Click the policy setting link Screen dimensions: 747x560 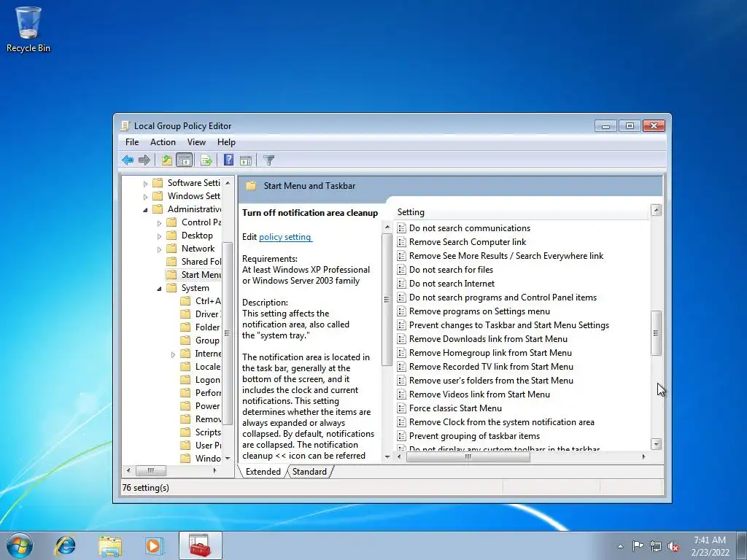coord(285,237)
